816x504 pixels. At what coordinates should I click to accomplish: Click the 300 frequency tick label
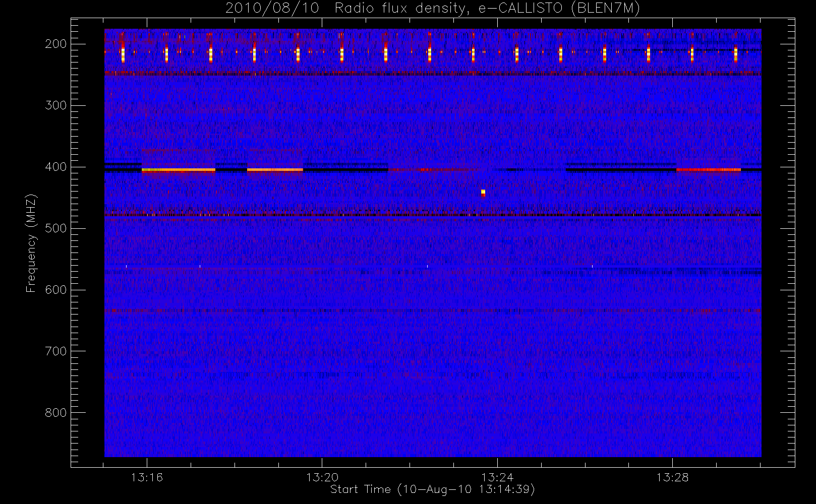[x=56, y=105]
